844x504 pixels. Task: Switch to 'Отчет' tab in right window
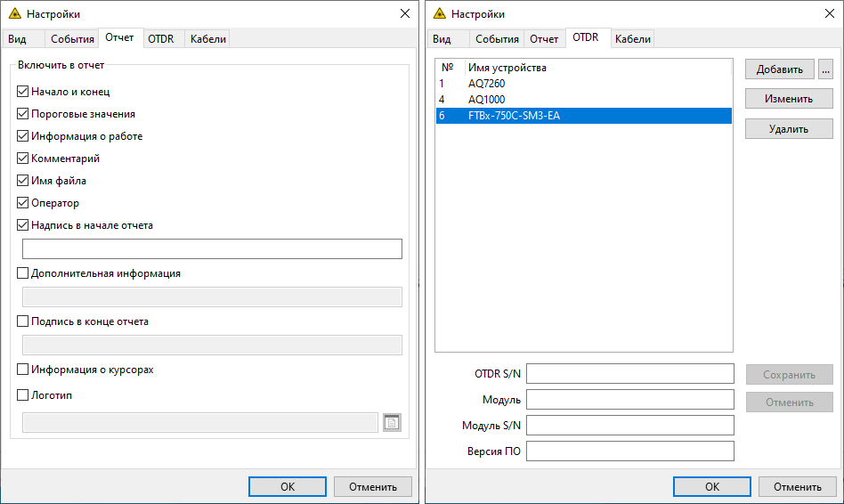tap(544, 39)
